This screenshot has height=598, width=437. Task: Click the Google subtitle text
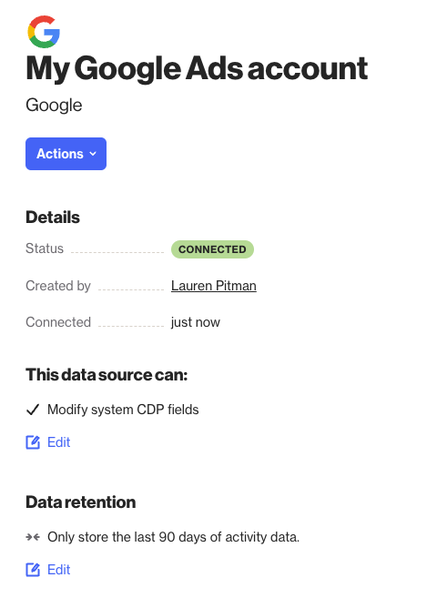[54, 105]
